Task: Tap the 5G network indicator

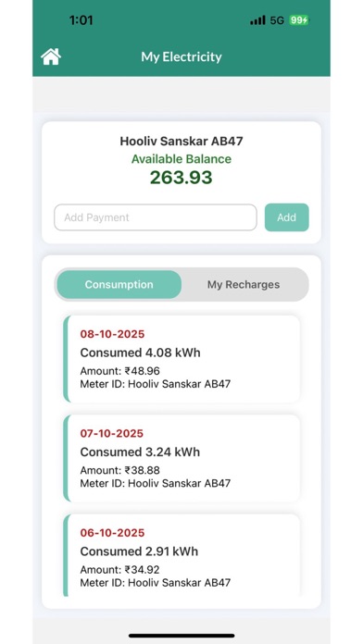Action: click(x=277, y=20)
